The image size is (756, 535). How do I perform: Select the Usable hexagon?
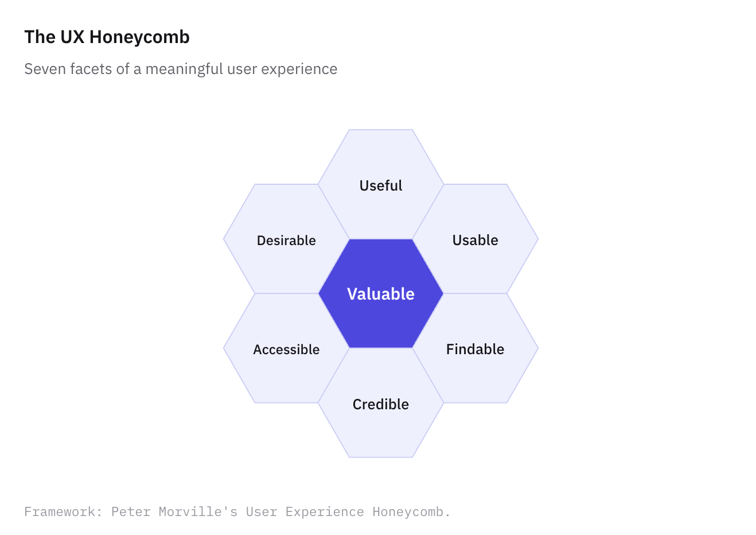pyautogui.click(x=476, y=239)
